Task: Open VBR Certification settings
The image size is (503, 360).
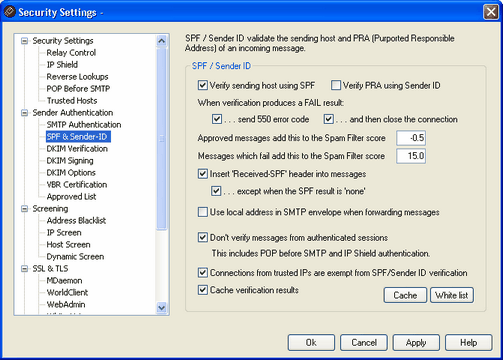Action: 77,185
